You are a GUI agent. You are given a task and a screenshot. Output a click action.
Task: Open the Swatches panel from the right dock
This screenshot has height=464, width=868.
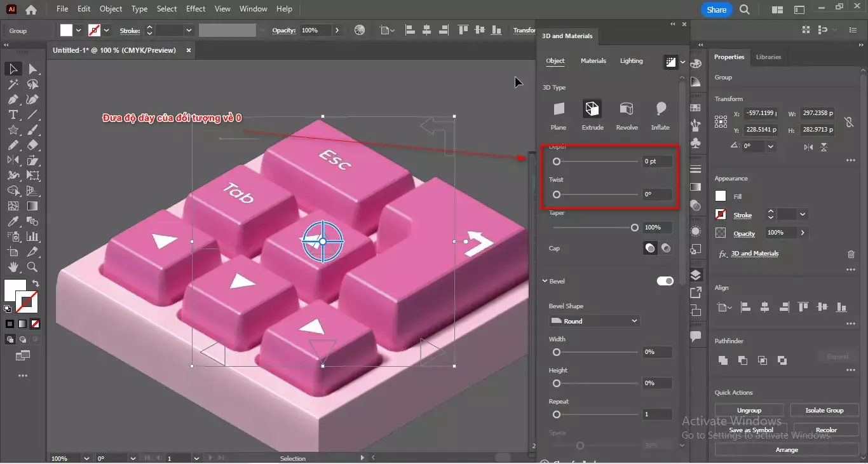click(x=696, y=108)
